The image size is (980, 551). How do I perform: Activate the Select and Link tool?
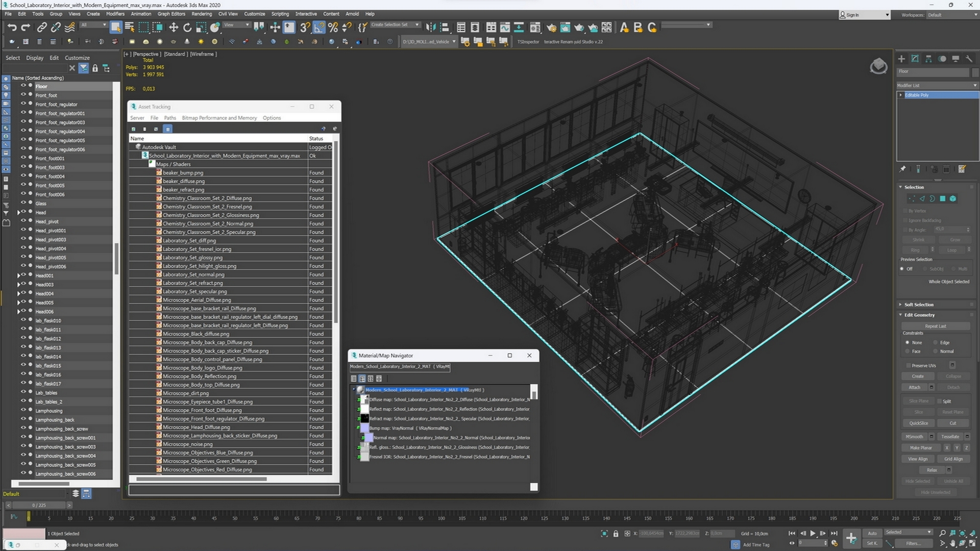click(42, 28)
